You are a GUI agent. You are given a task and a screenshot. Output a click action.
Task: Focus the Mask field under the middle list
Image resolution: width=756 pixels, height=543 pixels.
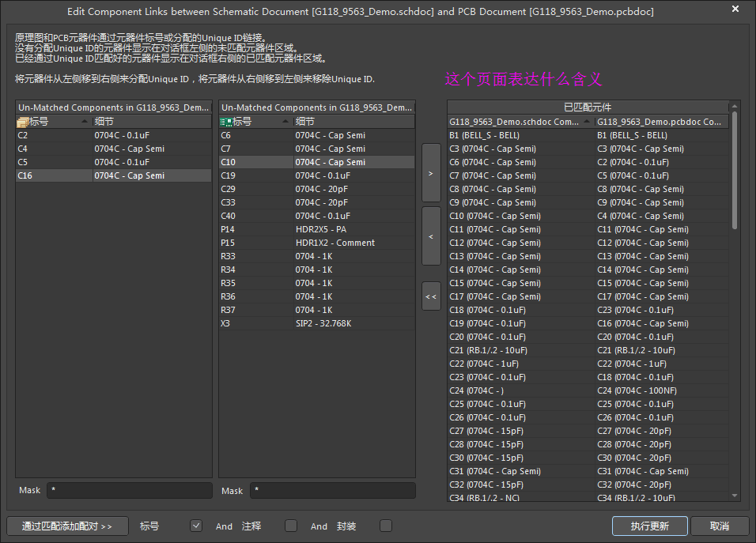(333, 491)
